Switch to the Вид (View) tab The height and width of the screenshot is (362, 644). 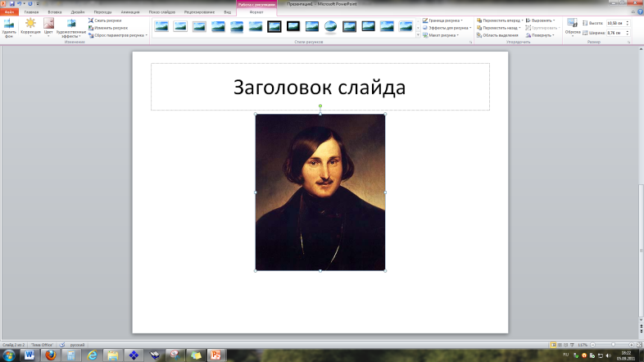point(228,12)
